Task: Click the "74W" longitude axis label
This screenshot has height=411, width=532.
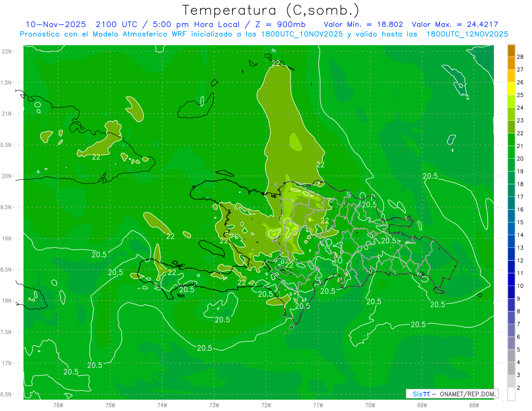Action: click(x=162, y=405)
